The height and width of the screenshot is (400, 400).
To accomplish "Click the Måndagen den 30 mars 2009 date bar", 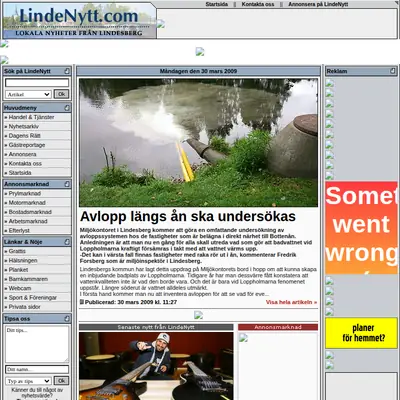I will pos(198,71).
